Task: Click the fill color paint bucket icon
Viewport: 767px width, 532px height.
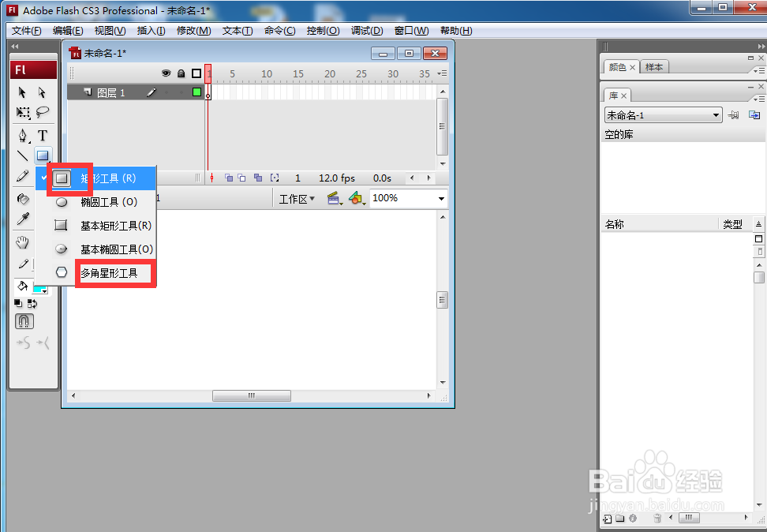Action: coord(23,287)
